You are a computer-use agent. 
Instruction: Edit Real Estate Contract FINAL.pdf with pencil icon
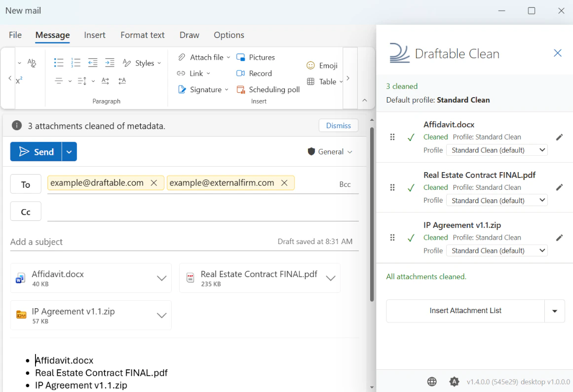[x=560, y=187]
